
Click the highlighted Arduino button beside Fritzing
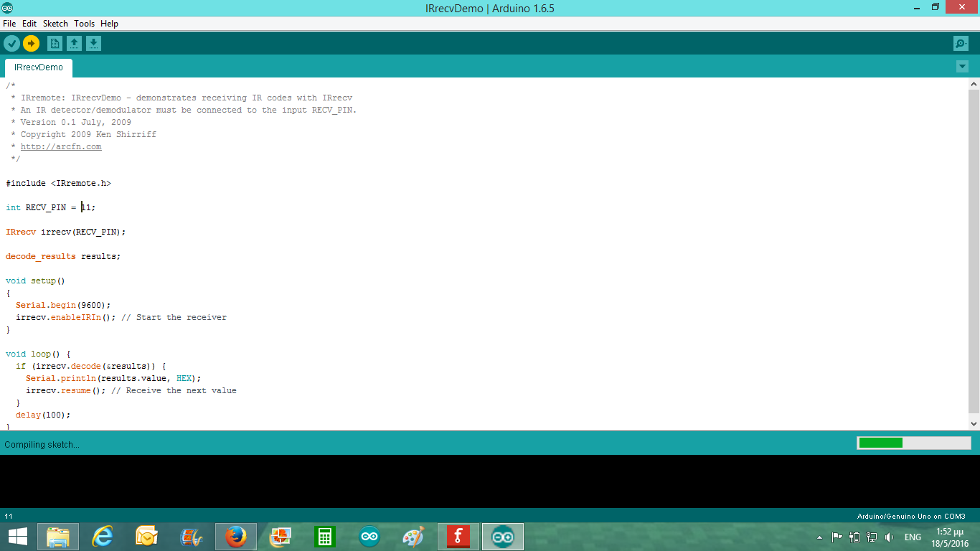click(503, 537)
